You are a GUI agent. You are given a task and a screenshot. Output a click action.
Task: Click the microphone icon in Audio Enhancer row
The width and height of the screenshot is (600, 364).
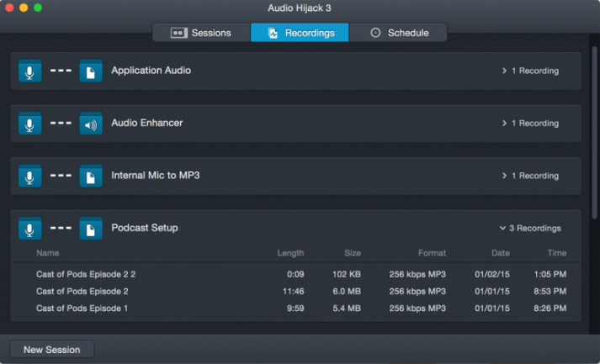pos(30,124)
